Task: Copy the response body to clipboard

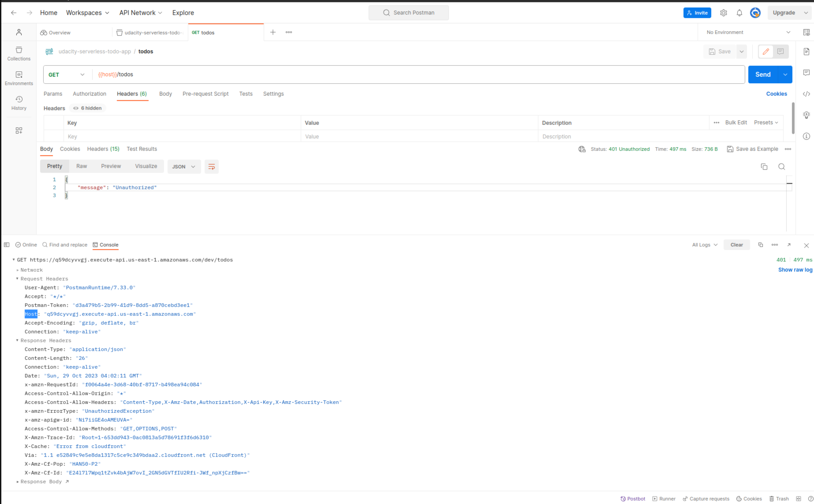Action: [x=764, y=167]
